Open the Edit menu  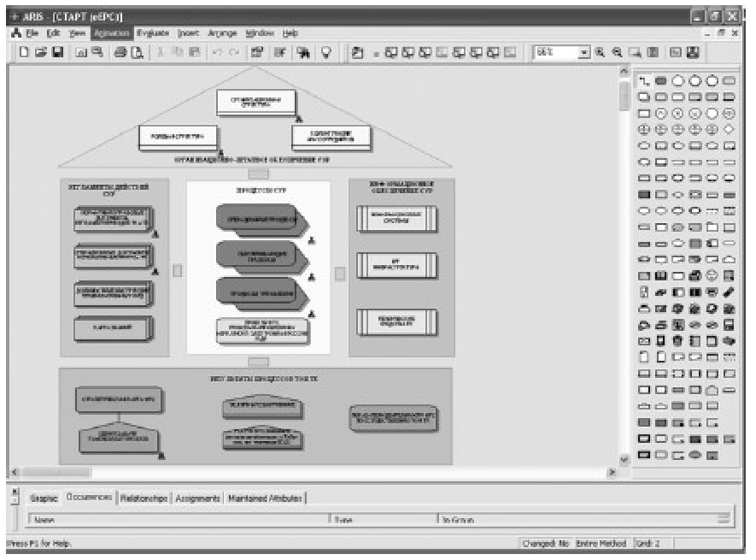point(53,32)
